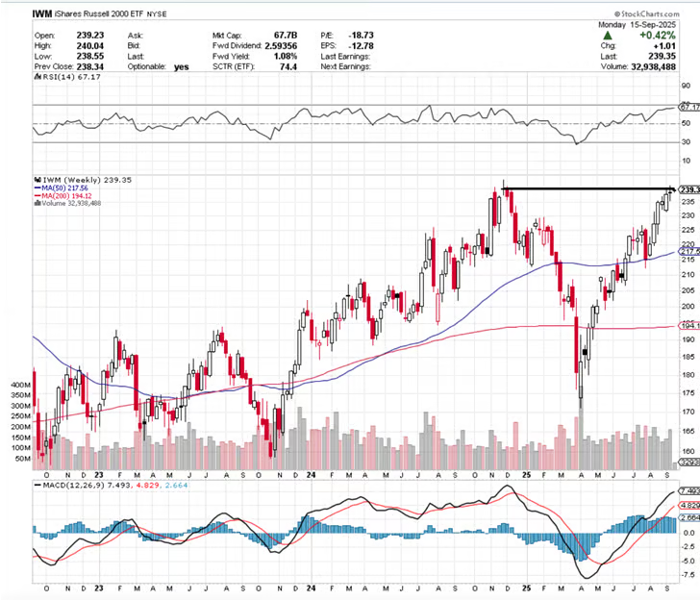The height and width of the screenshot is (601, 700).
Task: Click the High value 240.04
Action: point(90,45)
